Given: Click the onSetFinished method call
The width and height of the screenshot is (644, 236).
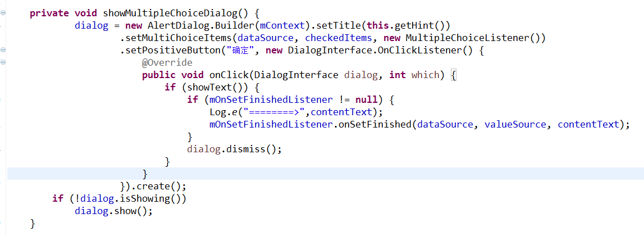Looking at the screenshot, I should [x=375, y=125].
